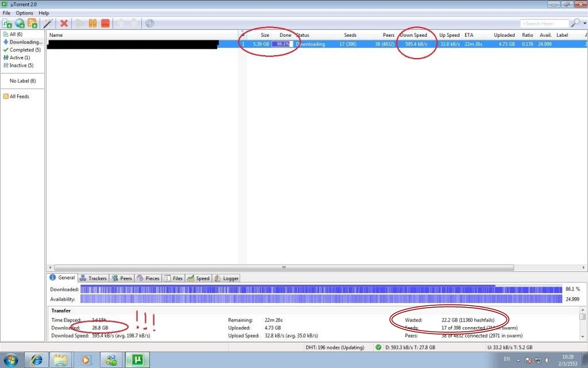Switch to the Pieces tab

point(148,278)
